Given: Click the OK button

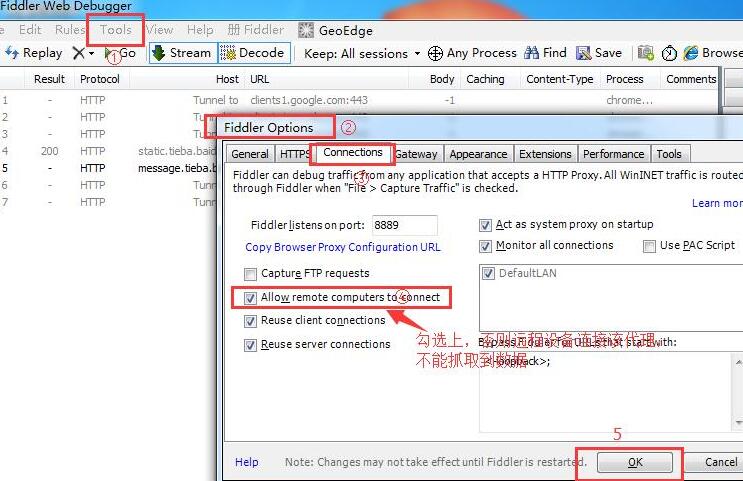Looking at the screenshot, I should pyautogui.click(x=635, y=462).
